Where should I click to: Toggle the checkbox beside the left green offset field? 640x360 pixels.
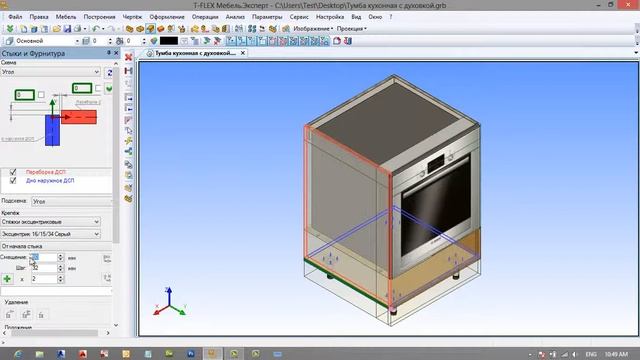tap(41, 95)
